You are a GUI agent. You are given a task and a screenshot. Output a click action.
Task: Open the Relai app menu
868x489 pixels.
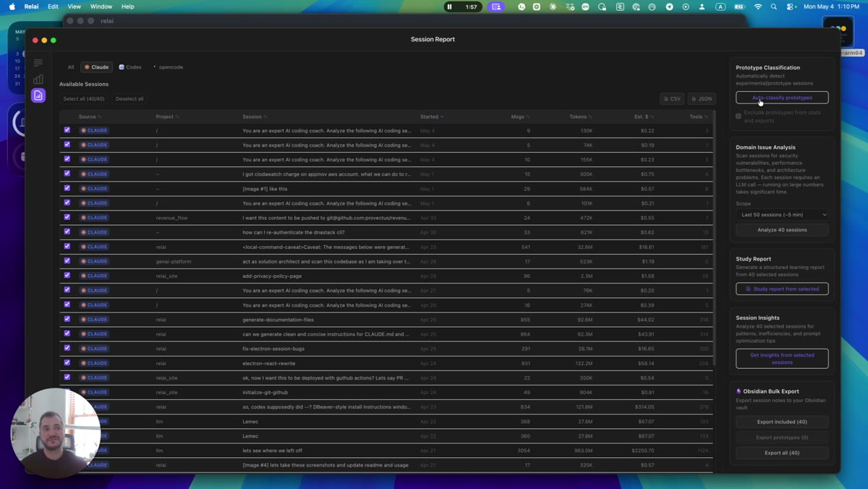(x=31, y=7)
